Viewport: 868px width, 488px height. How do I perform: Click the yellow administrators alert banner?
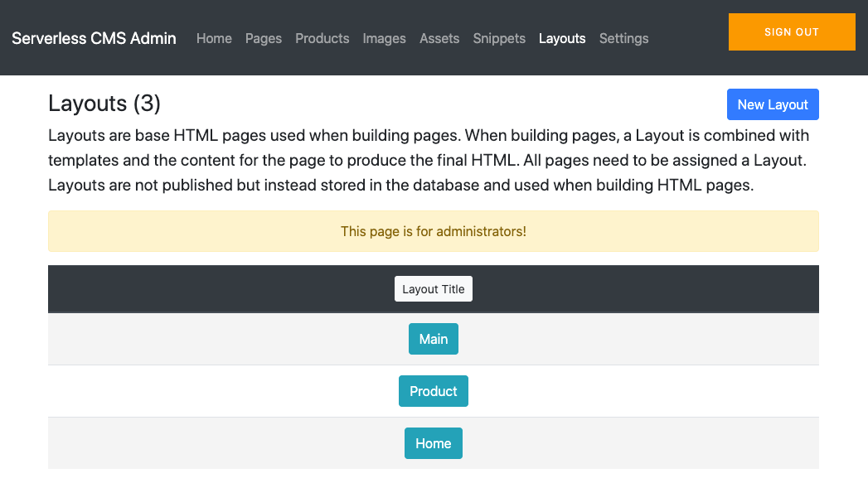pos(433,231)
